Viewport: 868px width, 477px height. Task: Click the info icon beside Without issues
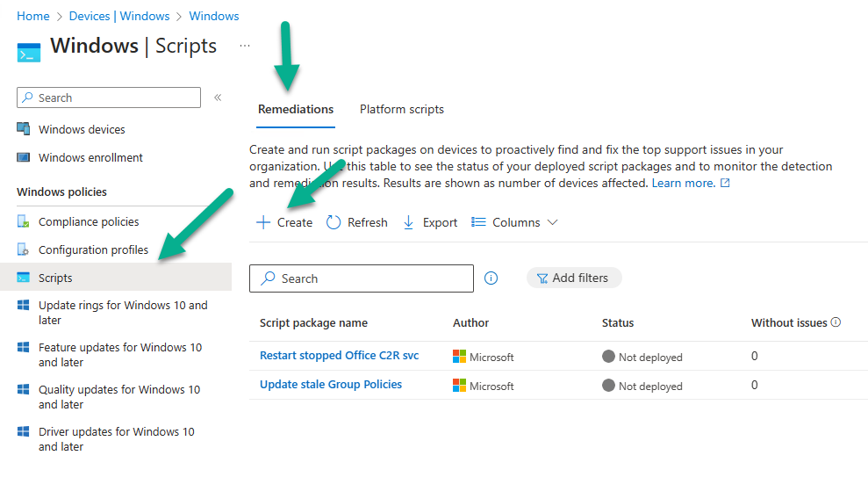coord(836,322)
